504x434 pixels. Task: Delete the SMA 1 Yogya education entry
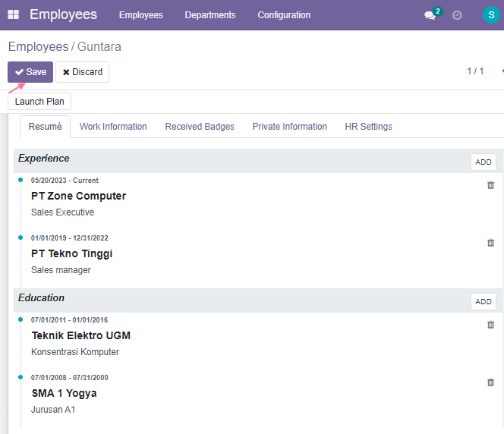click(490, 382)
